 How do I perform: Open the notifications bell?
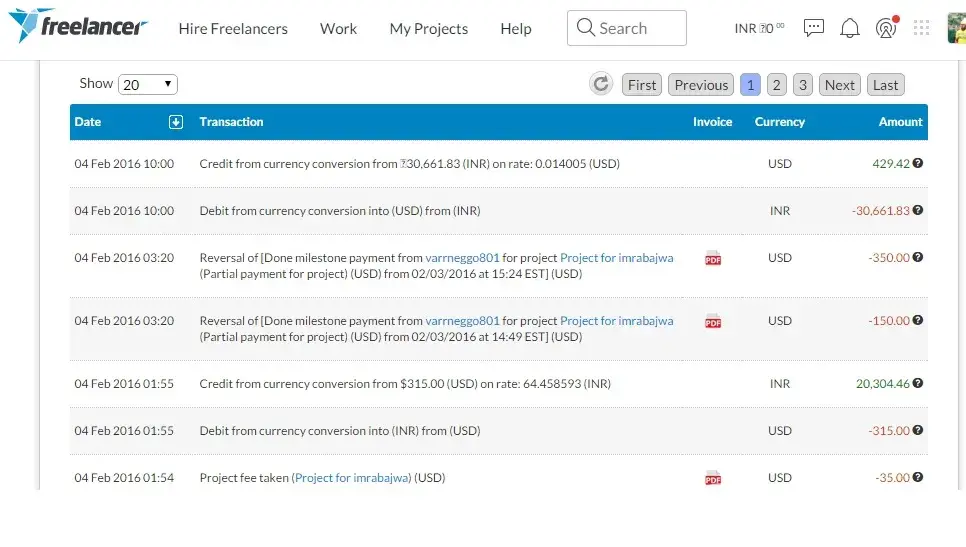click(850, 28)
